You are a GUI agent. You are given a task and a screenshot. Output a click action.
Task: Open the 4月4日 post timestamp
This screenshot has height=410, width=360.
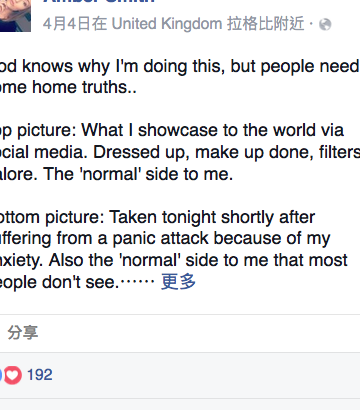click(x=67, y=24)
